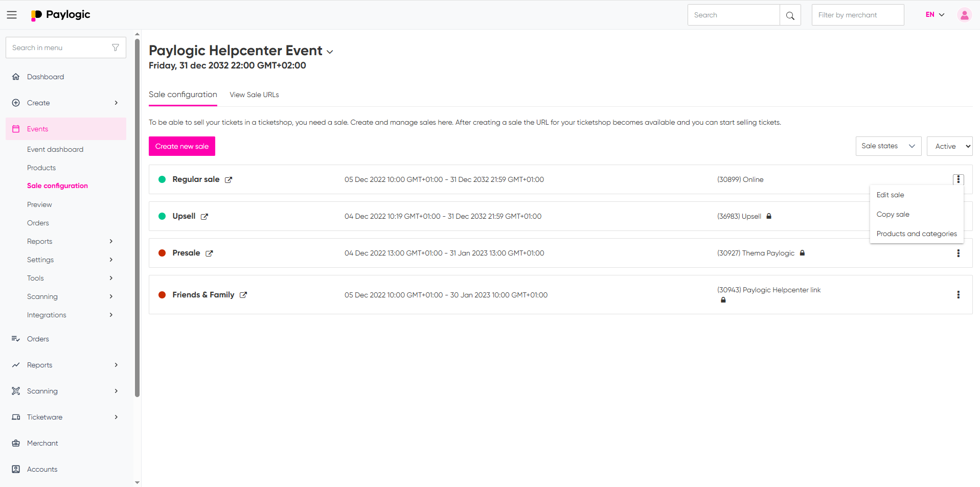Click the three-dot menu for Presale
Image resolution: width=980 pixels, height=487 pixels.
click(958, 253)
